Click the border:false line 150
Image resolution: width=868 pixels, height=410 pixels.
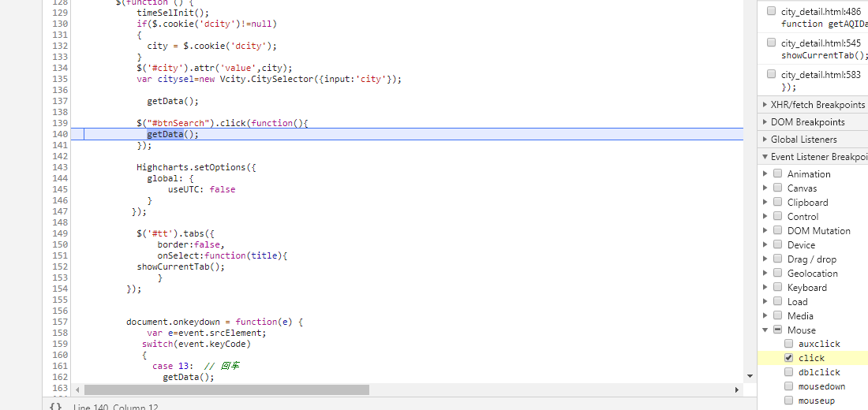click(x=191, y=244)
